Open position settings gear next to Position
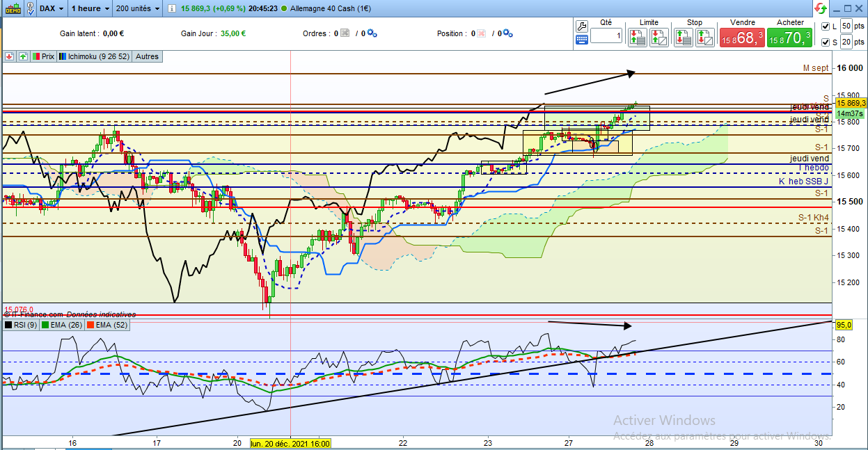Screen dimensions: 868x450 tap(507, 33)
